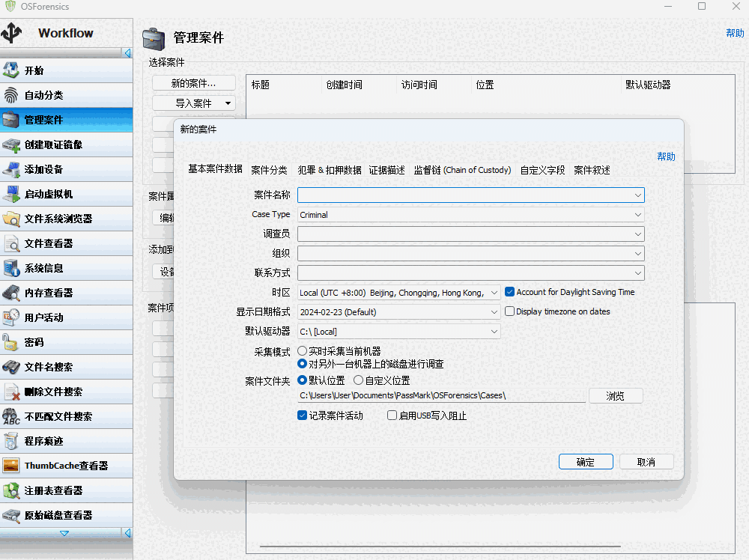Screen dimensions: 749x560
Task: Click the horizontal scrollbar at bottom
Action: 440,547
